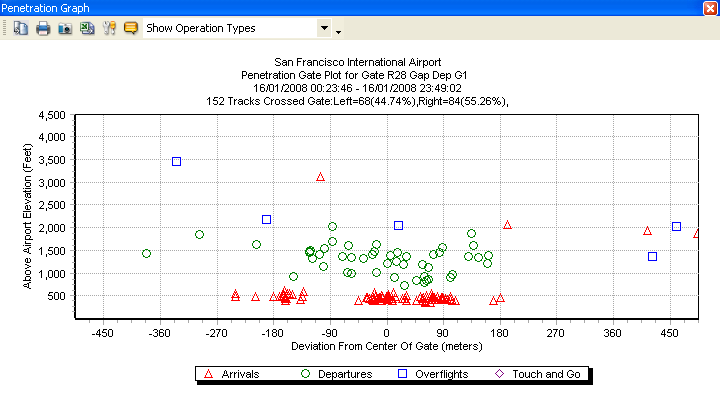Select the overflight square just right of zero deviation

(x=399, y=225)
